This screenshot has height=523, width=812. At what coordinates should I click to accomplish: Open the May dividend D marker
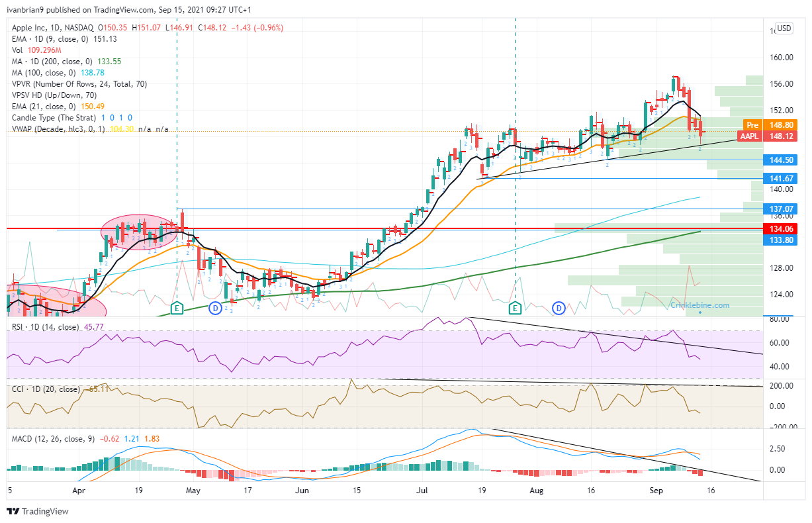[215, 308]
